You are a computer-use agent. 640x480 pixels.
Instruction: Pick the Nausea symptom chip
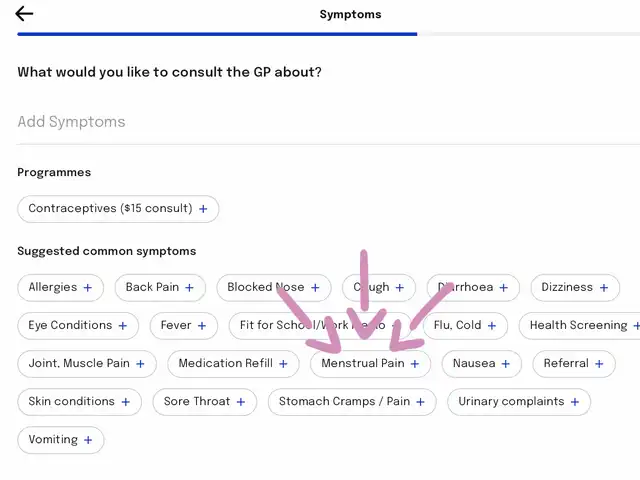(x=481, y=364)
